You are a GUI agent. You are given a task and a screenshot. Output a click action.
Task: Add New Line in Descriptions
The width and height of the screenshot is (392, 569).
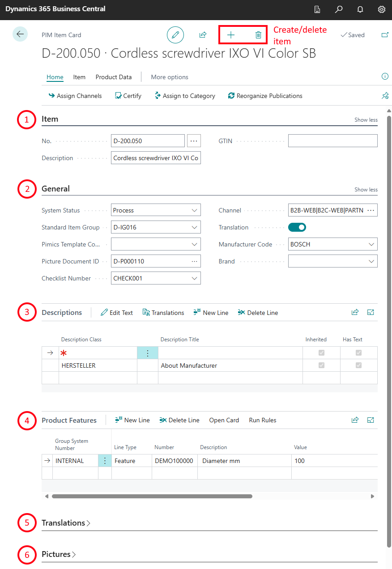[x=211, y=313]
